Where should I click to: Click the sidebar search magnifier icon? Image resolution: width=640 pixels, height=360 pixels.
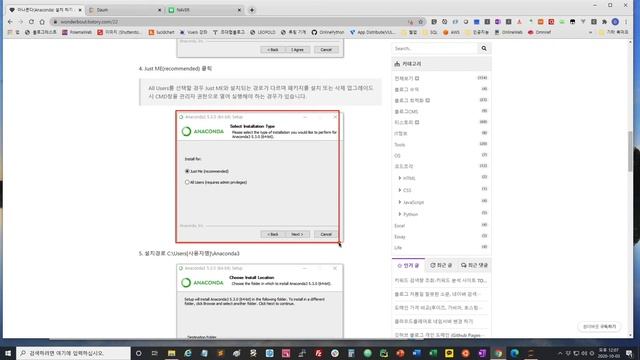coord(484,49)
